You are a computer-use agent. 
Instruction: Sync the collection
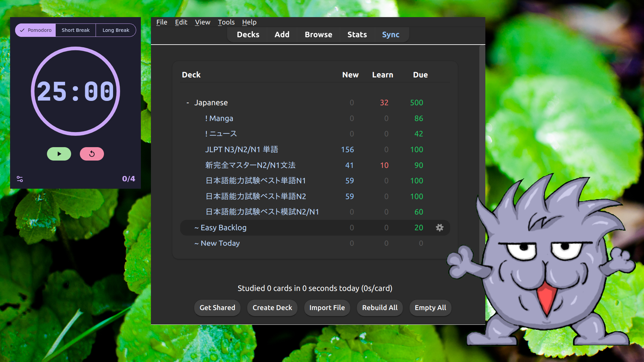coord(391,35)
